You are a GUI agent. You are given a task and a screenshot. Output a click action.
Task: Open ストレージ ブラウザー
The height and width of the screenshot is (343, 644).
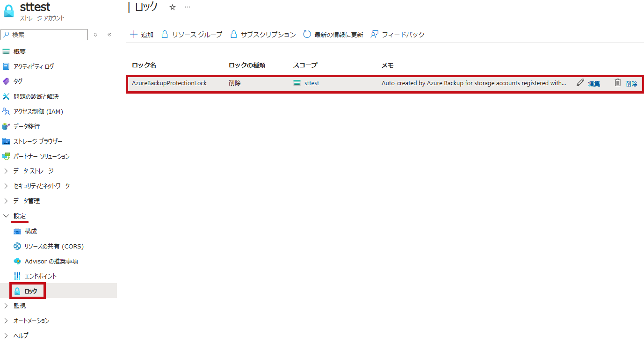pyautogui.click(x=38, y=141)
